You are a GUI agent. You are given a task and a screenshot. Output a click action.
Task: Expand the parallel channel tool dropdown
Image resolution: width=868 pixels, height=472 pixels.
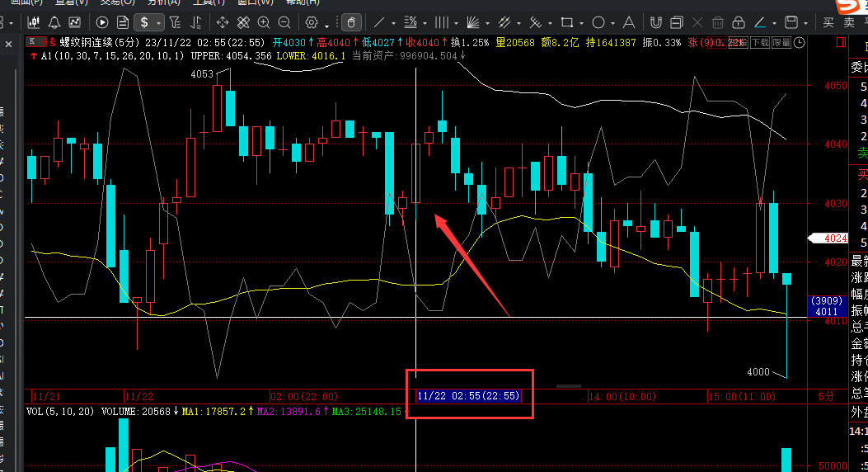tap(518, 24)
